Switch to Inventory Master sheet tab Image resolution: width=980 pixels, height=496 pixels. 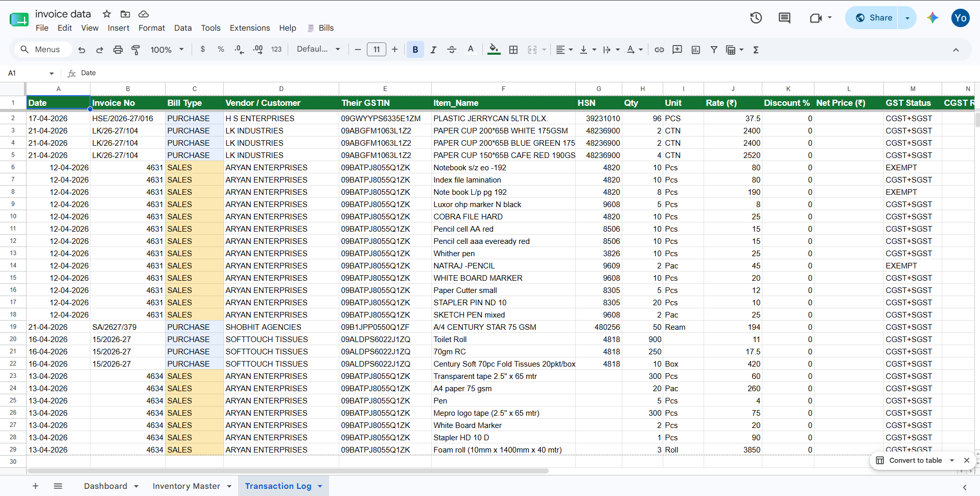point(186,486)
